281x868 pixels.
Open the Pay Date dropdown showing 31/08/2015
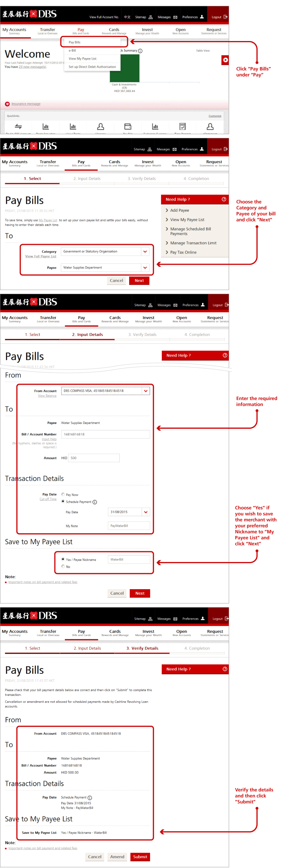pos(145,512)
